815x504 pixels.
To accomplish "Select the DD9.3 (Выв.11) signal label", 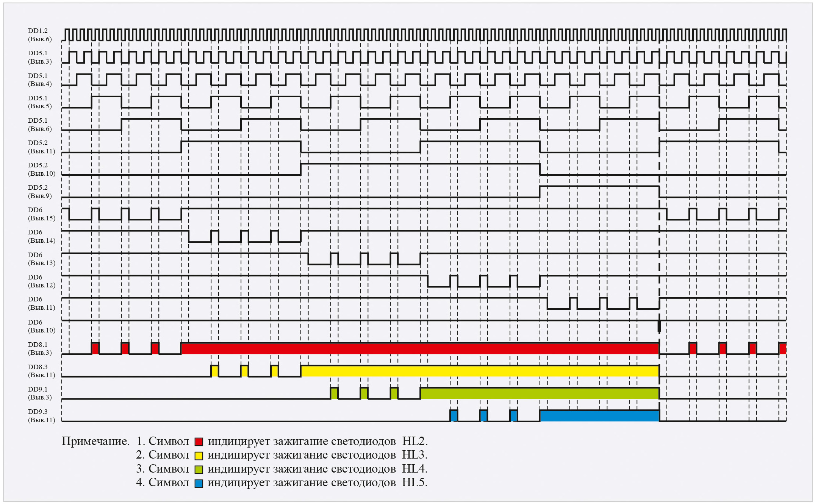I will point(42,416).
